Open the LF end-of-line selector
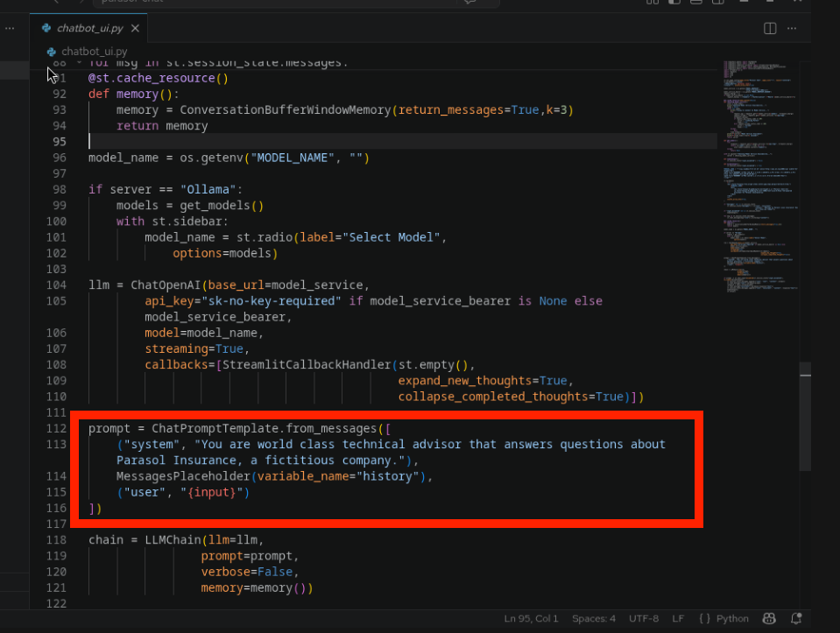 (x=678, y=618)
